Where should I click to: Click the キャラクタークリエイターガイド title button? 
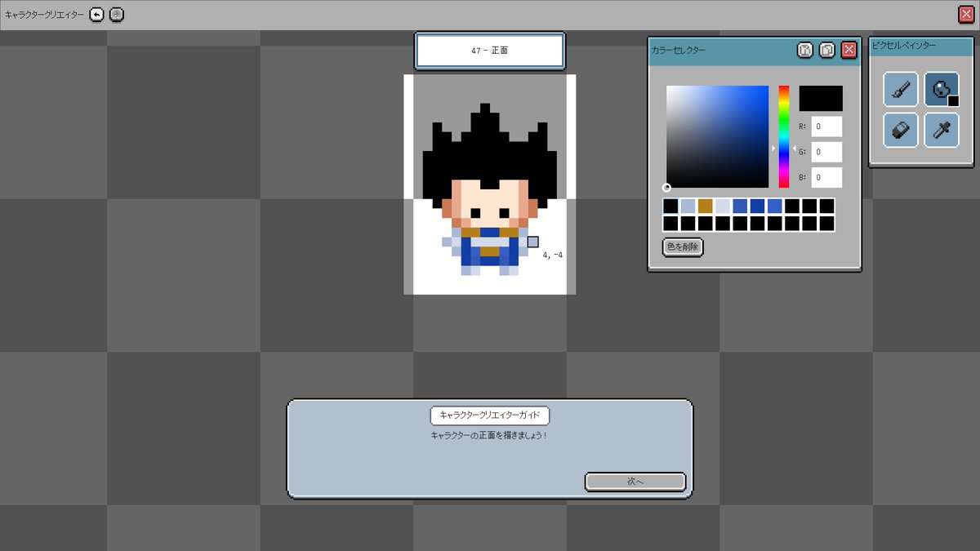click(x=490, y=415)
